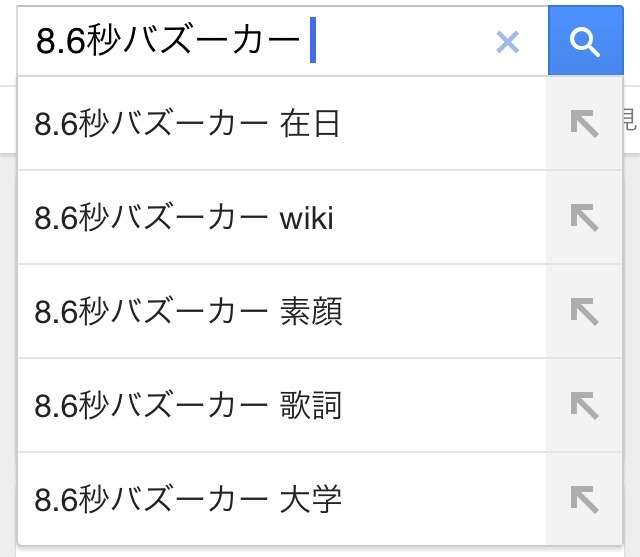Select suggestion 8.6秒バズーカー 在日
This screenshot has height=557, width=640.
(x=282, y=123)
